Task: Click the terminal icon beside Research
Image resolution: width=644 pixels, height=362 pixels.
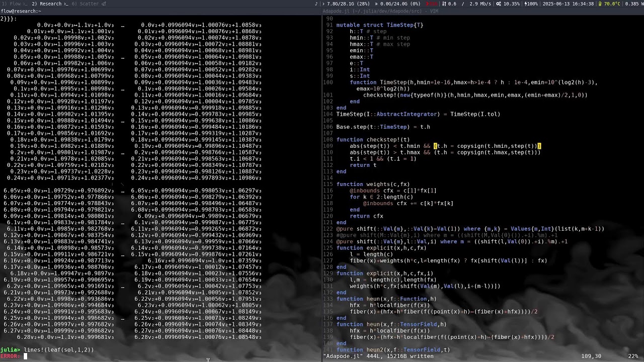Action: tap(65, 4)
